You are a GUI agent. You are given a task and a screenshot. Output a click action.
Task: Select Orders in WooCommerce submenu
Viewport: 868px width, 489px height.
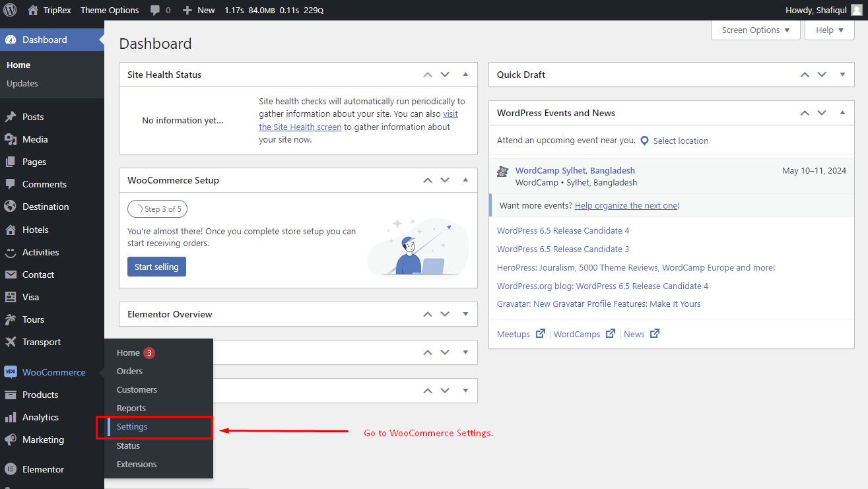tap(129, 371)
